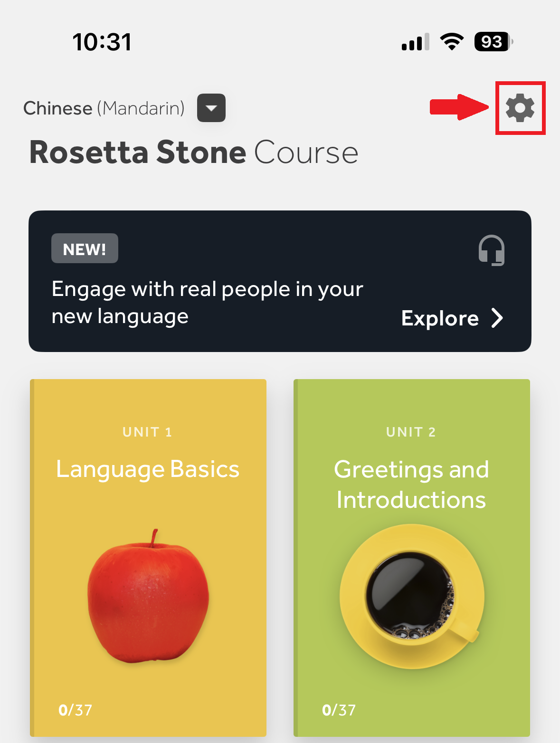Tap the red apple image
The image size is (560, 743).
(148, 597)
